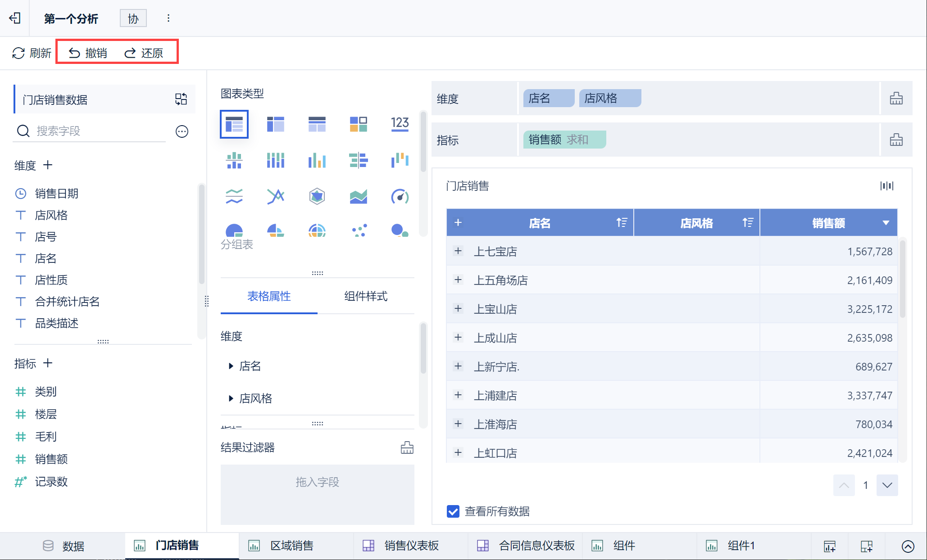The image size is (927, 560).
Task: Click the add dashboard icon in bottom bar
Action: click(x=867, y=546)
